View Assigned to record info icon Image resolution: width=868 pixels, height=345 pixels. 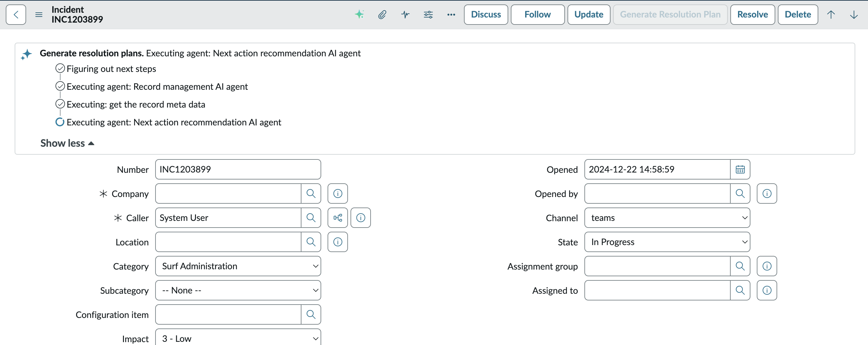[x=767, y=291]
